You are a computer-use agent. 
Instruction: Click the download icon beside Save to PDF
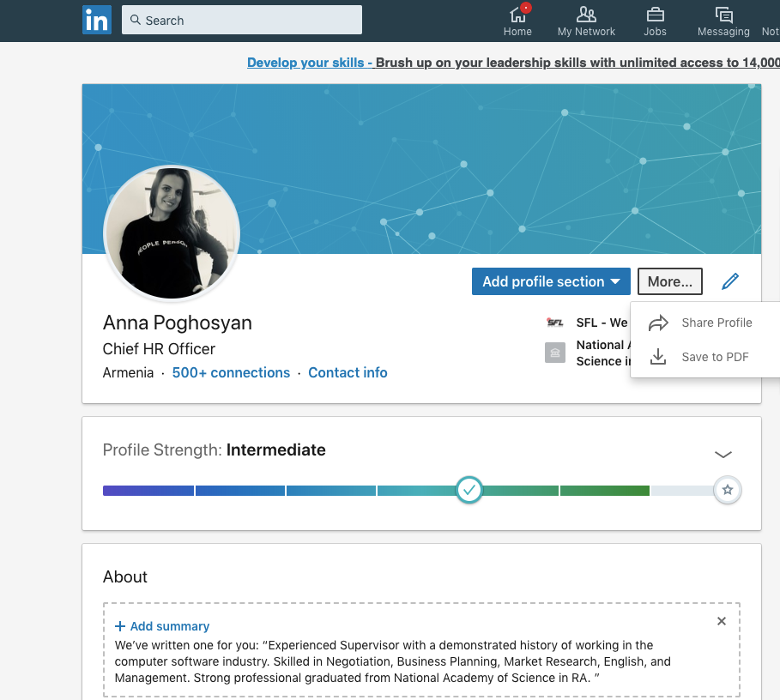pyautogui.click(x=658, y=357)
